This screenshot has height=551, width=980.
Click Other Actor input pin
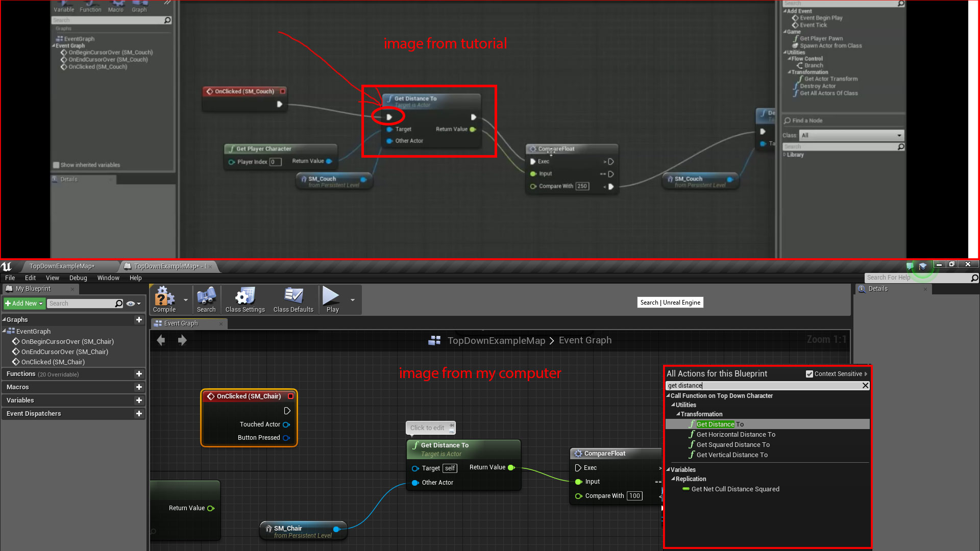415,483
